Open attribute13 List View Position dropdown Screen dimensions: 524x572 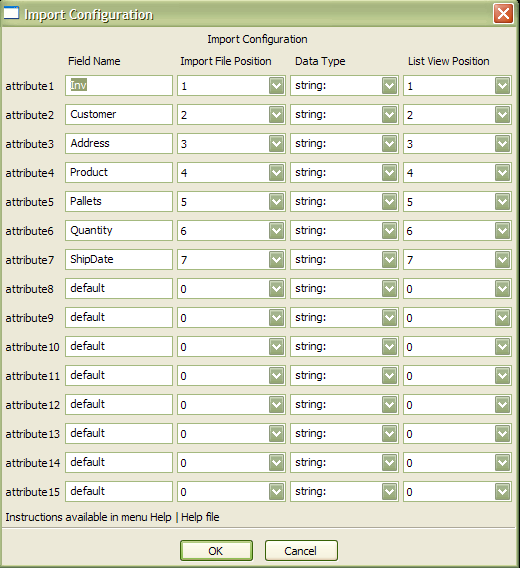(x=502, y=433)
